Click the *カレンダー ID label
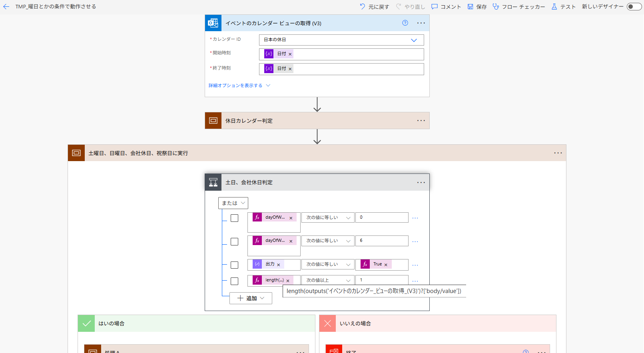The image size is (644, 353). [225, 39]
